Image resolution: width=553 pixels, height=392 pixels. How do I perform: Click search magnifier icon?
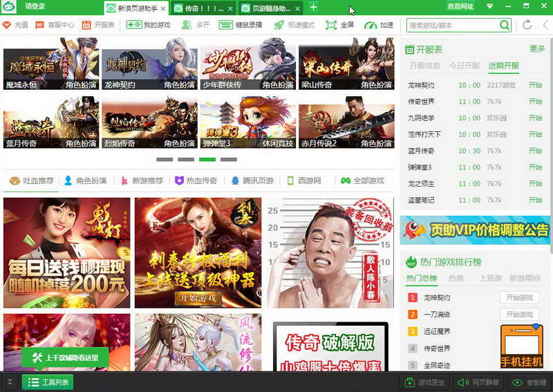click(x=505, y=25)
